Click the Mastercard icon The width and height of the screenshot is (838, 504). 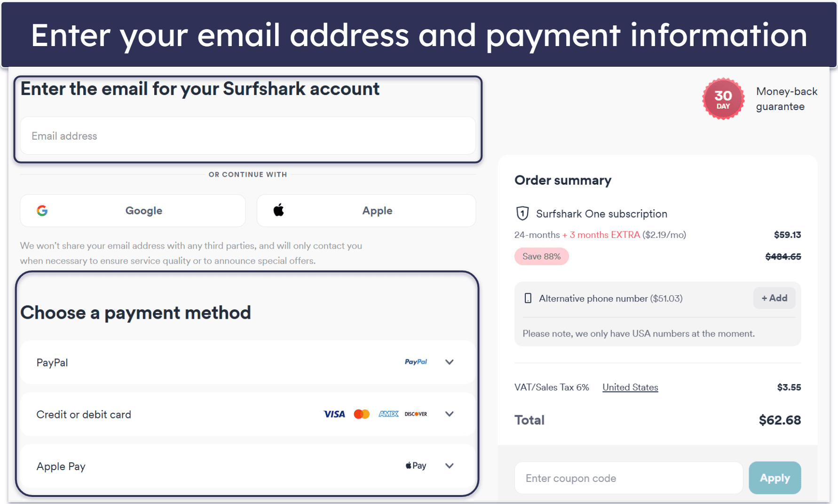[x=362, y=414]
